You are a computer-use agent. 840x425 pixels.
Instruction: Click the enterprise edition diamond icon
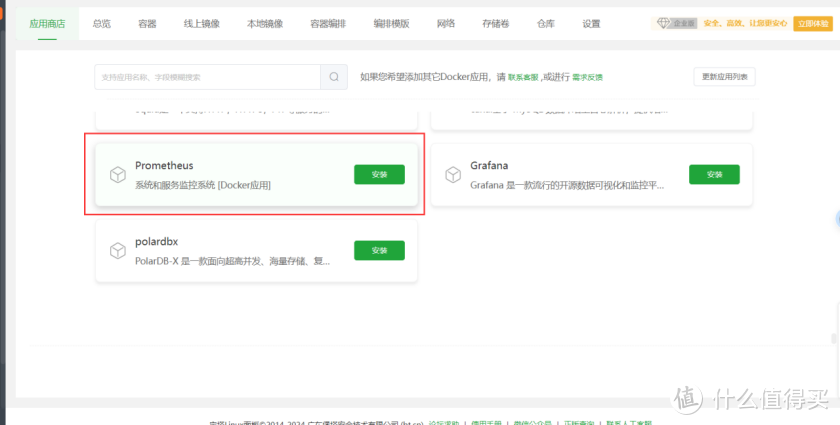click(664, 24)
